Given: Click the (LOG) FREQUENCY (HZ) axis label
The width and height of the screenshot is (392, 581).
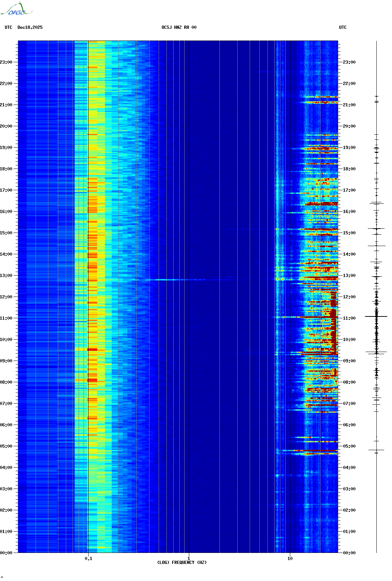Looking at the screenshot, I should point(182,562).
